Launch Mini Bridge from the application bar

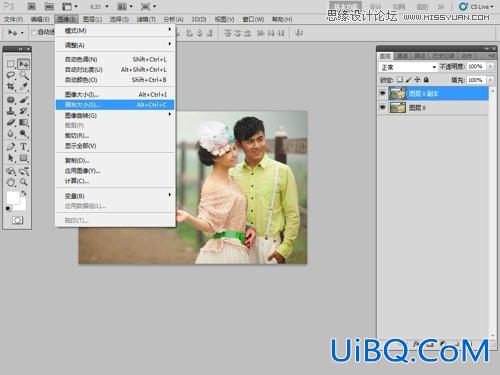tap(49, 6)
